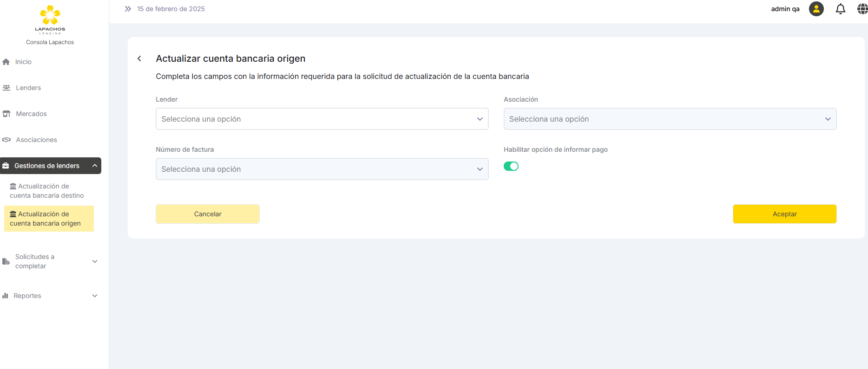
Task: Click the globe language icon
Action: coord(862,9)
